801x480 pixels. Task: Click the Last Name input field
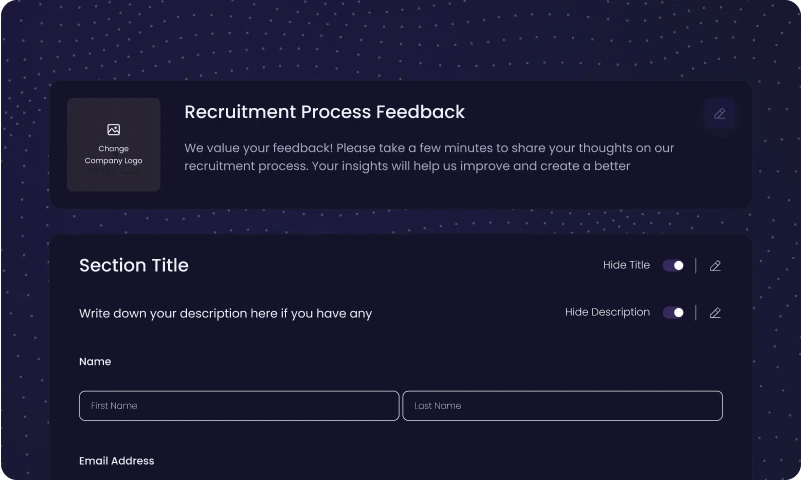point(562,406)
